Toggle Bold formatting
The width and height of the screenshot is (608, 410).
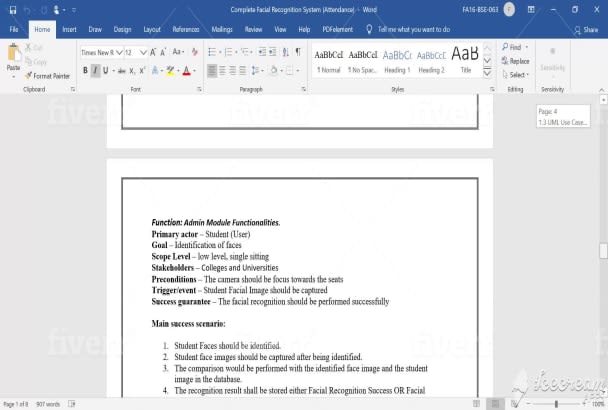[x=85, y=71]
